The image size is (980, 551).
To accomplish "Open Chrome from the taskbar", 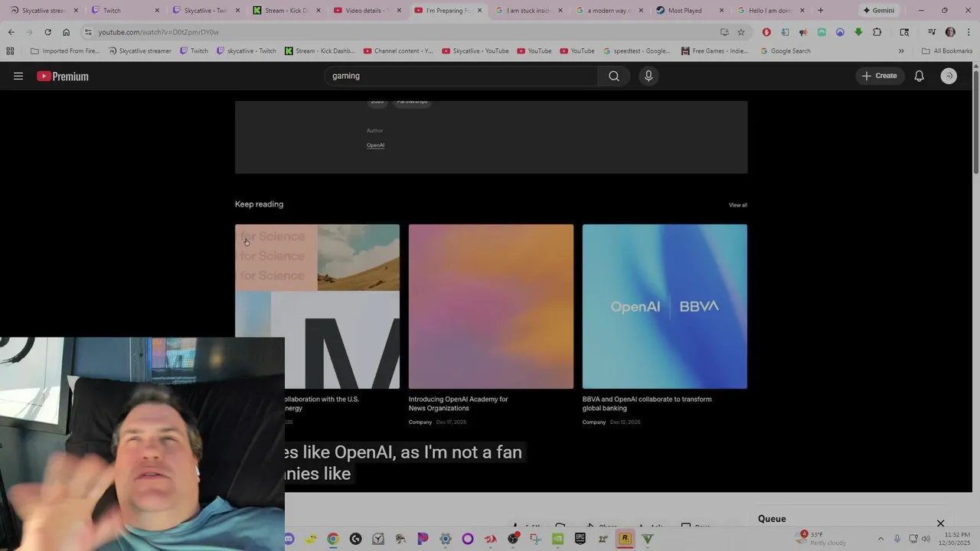I will (333, 539).
